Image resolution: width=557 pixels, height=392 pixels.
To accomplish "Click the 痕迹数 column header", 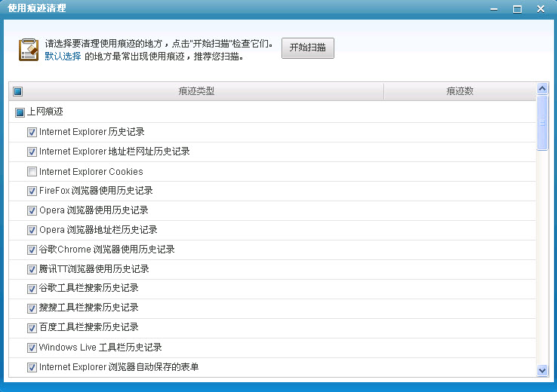I will [459, 91].
